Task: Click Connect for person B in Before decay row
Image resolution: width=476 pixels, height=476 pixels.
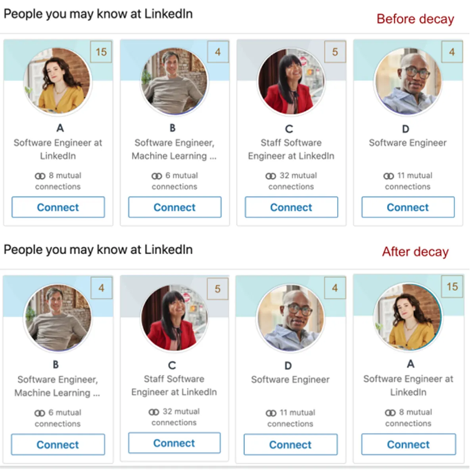Action: pos(175,207)
